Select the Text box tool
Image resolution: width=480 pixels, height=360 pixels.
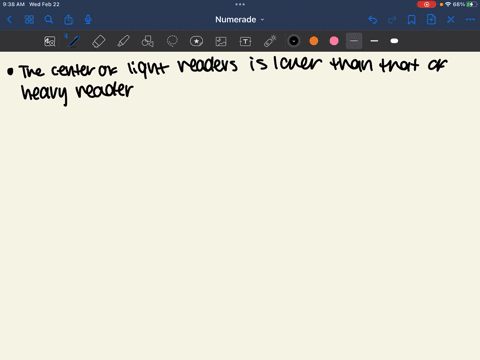pos(245,41)
